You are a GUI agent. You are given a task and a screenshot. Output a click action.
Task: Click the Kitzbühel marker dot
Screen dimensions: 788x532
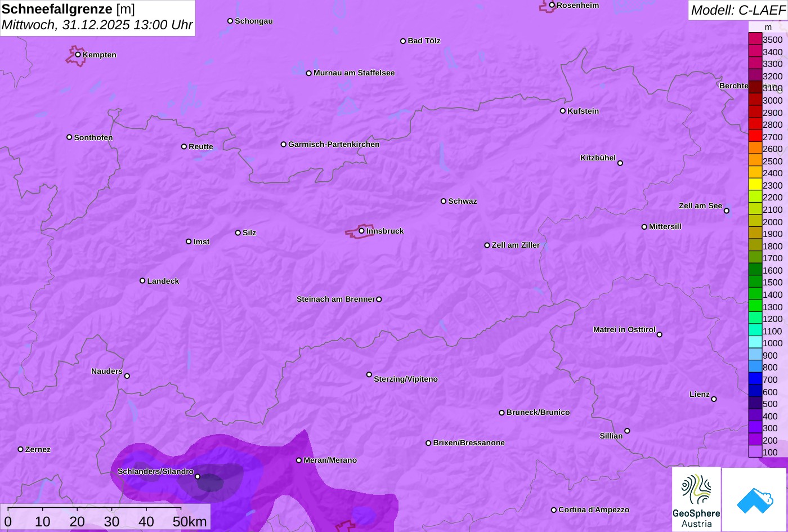click(620, 163)
